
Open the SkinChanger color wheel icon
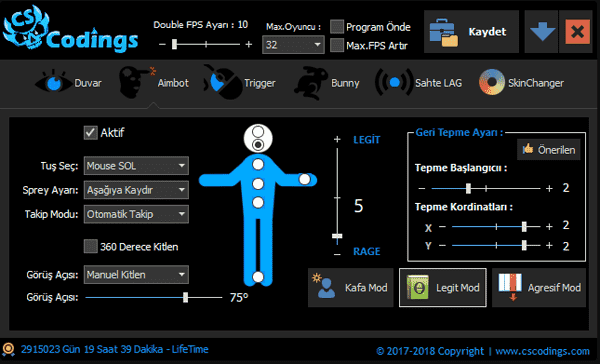pos(492,82)
